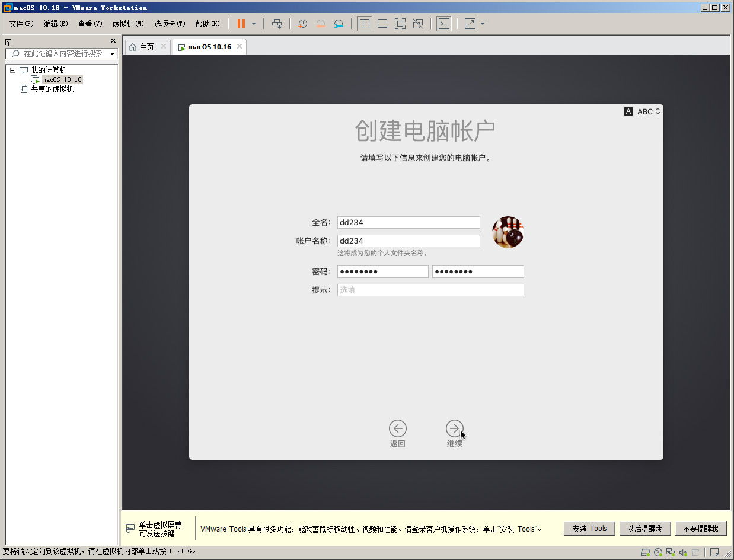Click the first 密码 field
The height and width of the screenshot is (560, 734).
pos(383,271)
